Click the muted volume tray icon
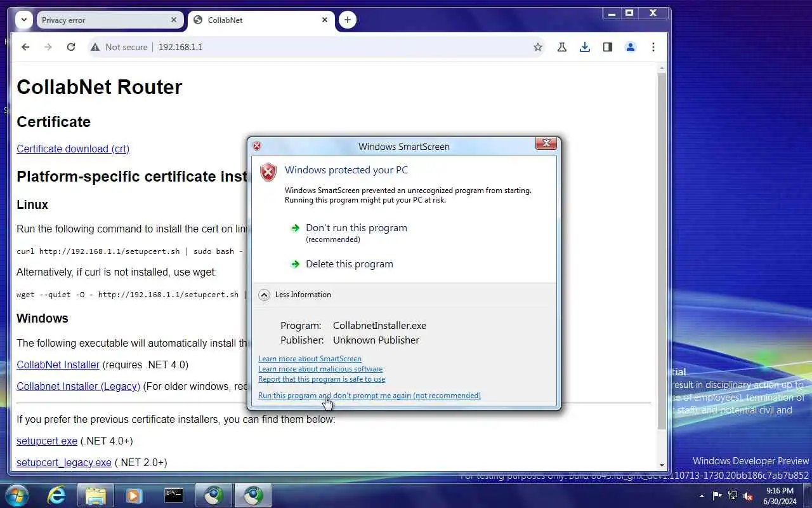The height and width of the screenshot is (508, 812). (748, 496)
